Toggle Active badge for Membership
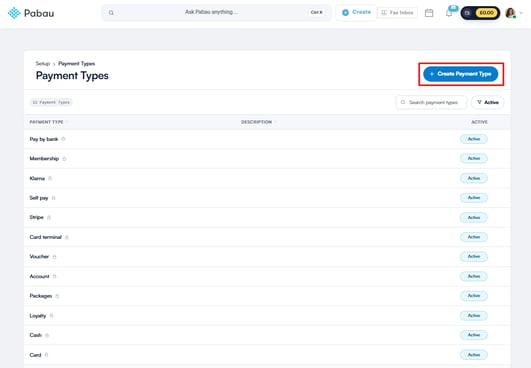This screenshot has width=531, height=368. pyautogui.click(x=474, y=158)
